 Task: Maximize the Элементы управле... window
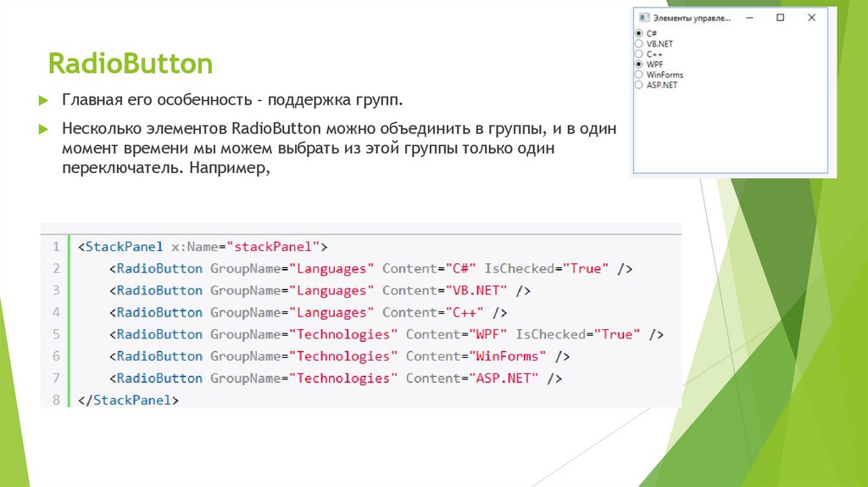(781, 18)
